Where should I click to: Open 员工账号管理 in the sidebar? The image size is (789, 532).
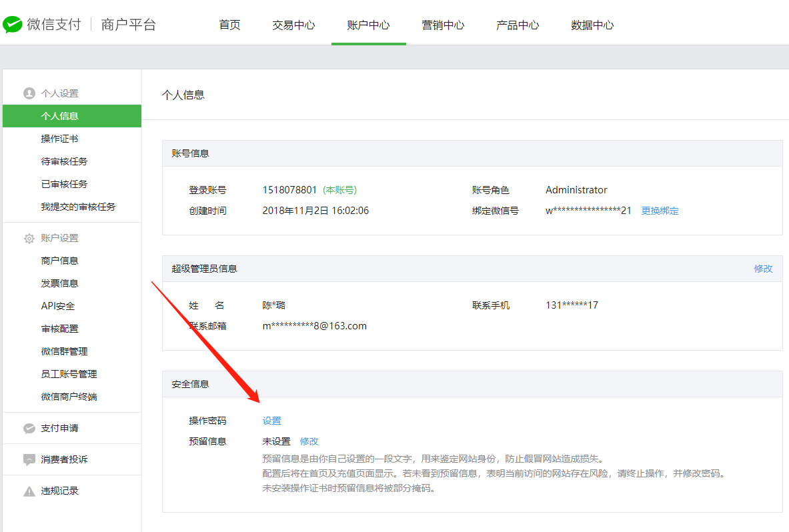click(69, 374)
